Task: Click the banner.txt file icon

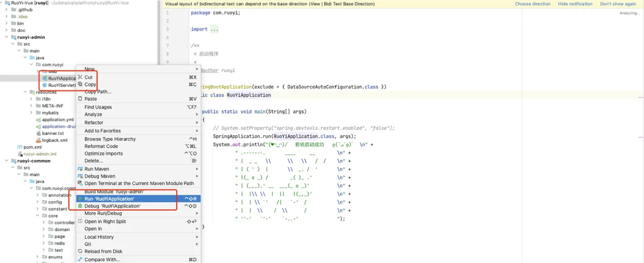Action: coord(38,133)
